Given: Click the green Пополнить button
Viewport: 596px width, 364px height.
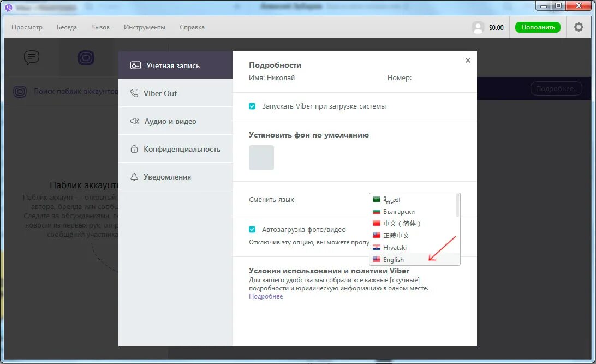Looking at the screenshot, I should [x=538, y=27].
